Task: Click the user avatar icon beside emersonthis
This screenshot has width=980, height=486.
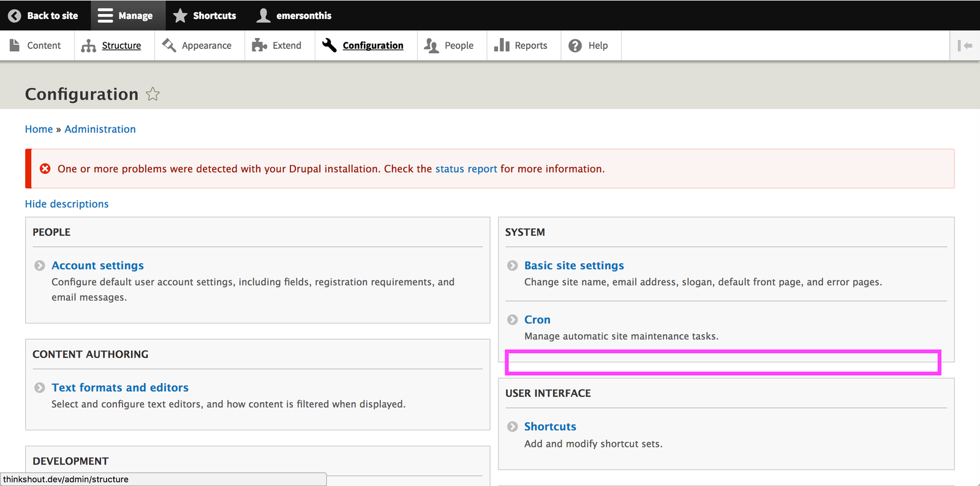Action: coord(263,15)
